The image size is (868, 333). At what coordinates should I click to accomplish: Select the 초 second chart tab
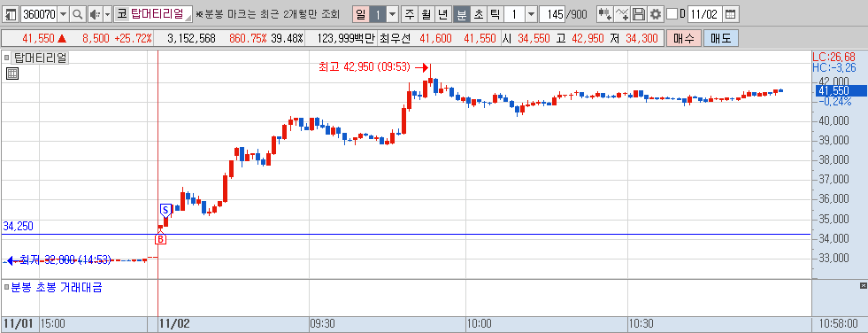pyautogui.click(x=478, y=14)
